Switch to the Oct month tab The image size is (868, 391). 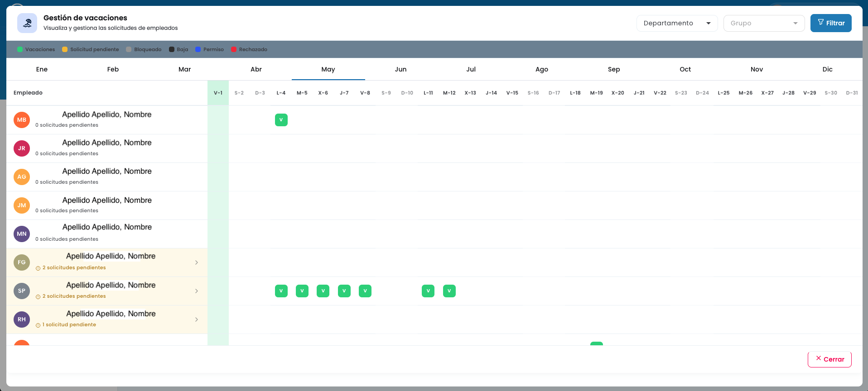click(685, 69)
